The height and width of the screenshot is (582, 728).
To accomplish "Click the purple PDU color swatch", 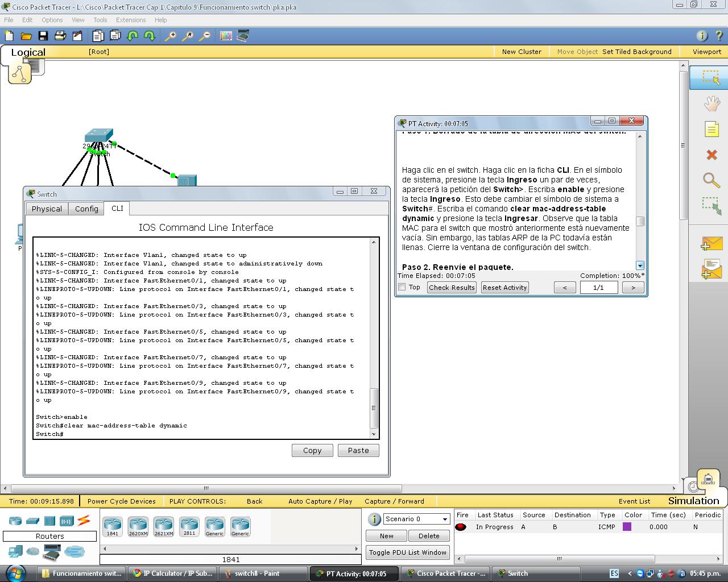I will coord(627,527).
